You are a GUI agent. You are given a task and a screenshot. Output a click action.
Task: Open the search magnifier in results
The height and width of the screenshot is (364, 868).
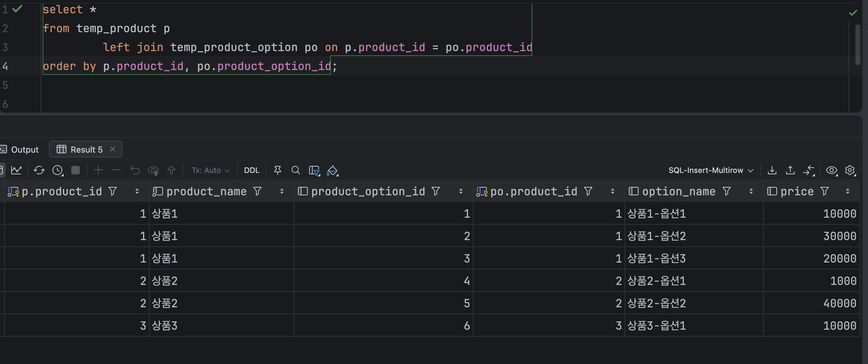pyautogui.click(x=296, y=170)
